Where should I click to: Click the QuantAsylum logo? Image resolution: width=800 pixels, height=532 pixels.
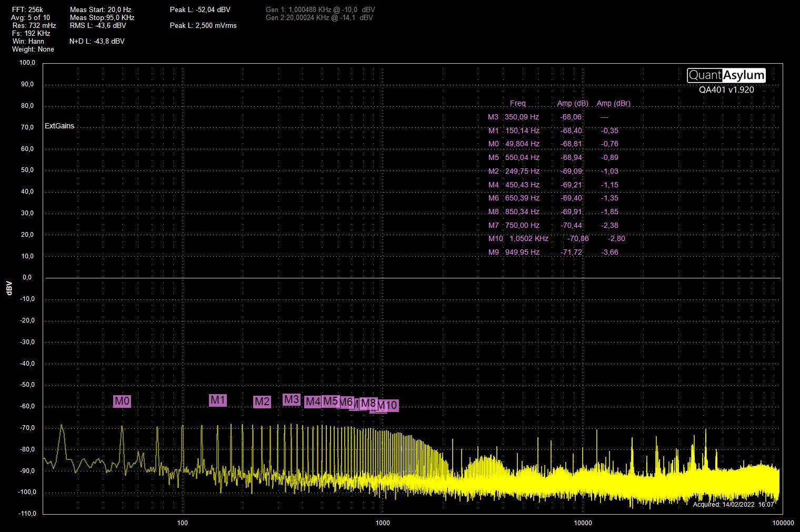(x=726, y=75)
